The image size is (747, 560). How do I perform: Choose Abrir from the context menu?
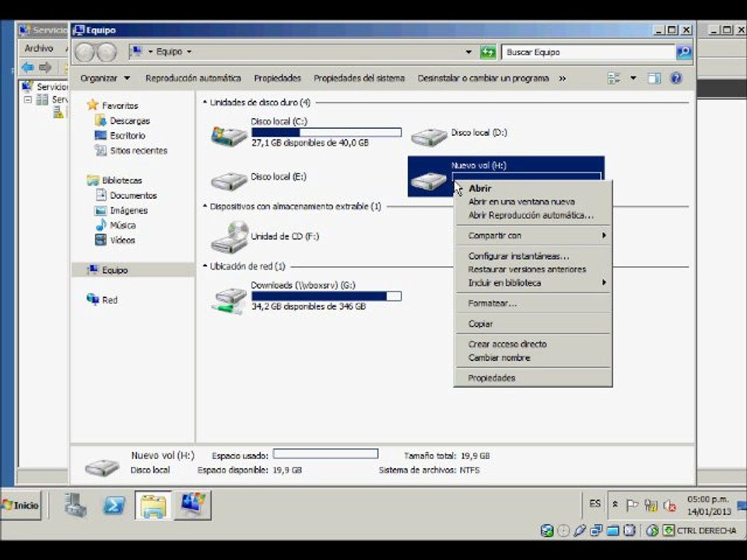tap(532, 188)
